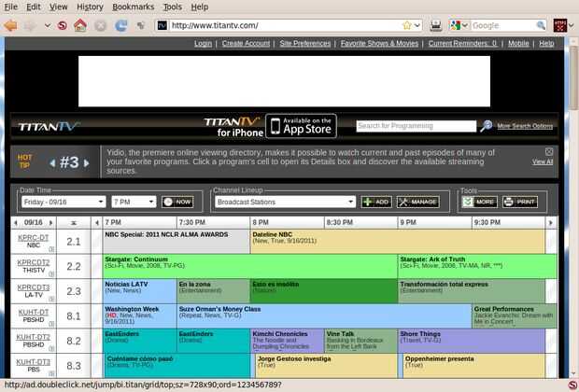The image size is (579, 392).
Task: Go to previous day before 09/16
Action: 16,222
